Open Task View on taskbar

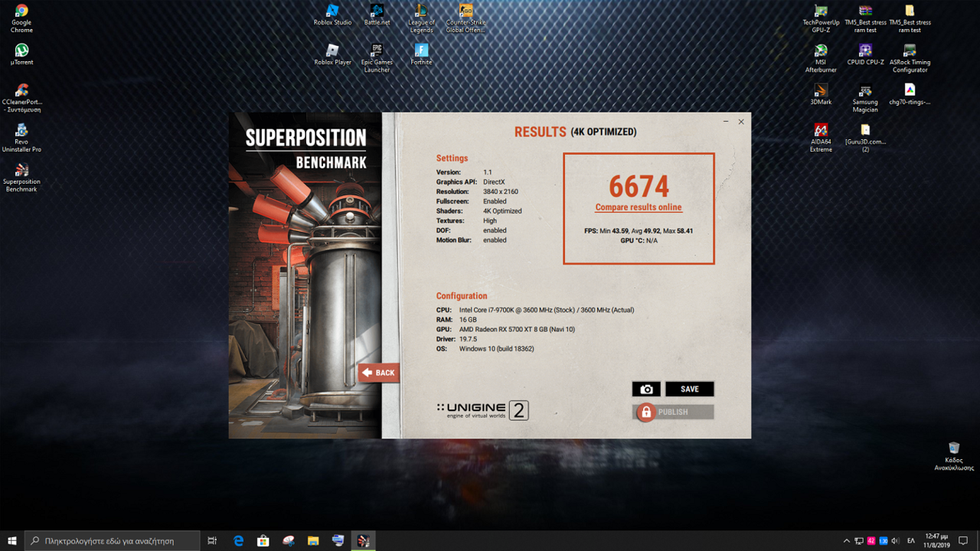tap(212, 540)
